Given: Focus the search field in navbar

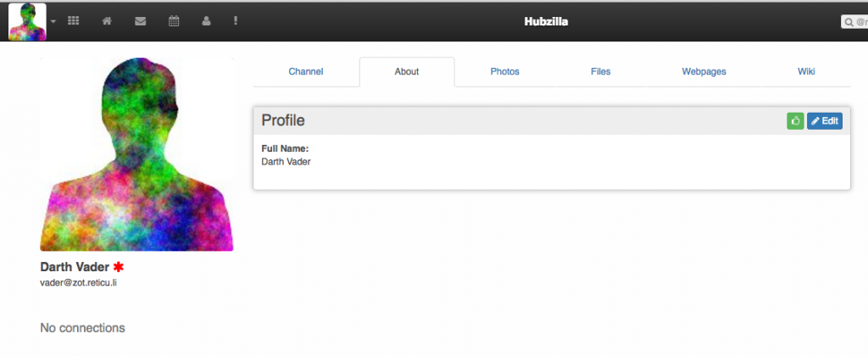Looking at the screenshot, I should click(x=854, y=22).
